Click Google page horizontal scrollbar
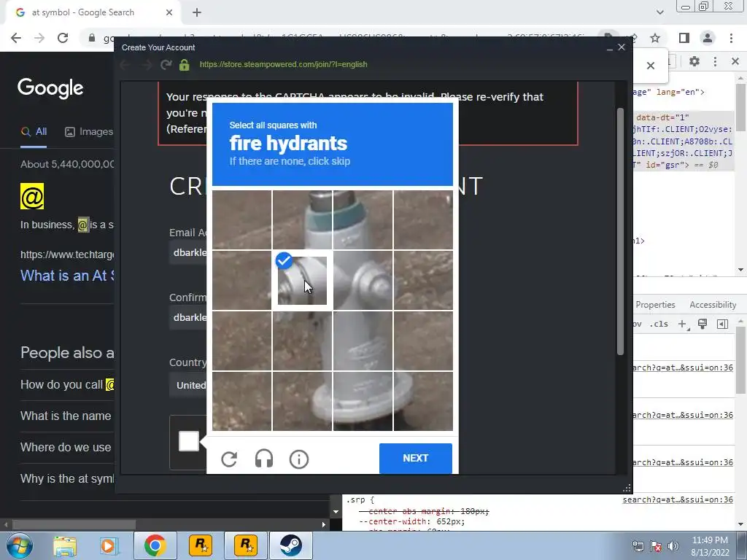Image resolution: width=747 pixels, height=560 pixels. [x=74, y=525]
